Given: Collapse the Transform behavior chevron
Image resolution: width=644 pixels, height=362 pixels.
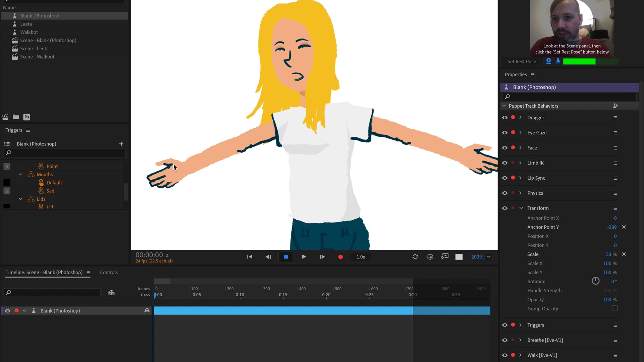Looking at the screenshot, I should pos(521,208).
